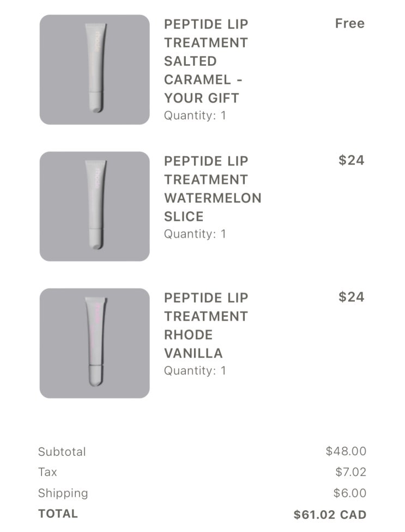Viewport: 405px width, 532px height.
Task: Click the Free price label
Action: [x=349, y=23]
